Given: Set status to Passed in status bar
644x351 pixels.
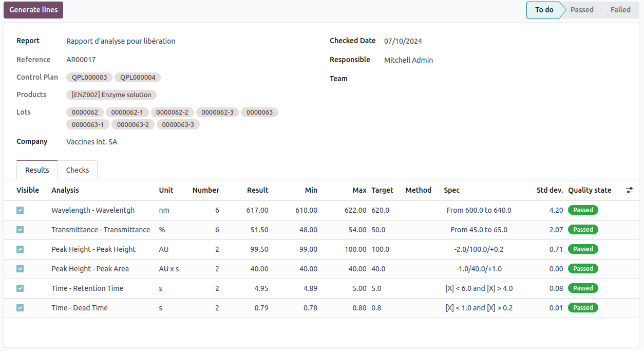Looking at the screenshot, I should point(581,10).
